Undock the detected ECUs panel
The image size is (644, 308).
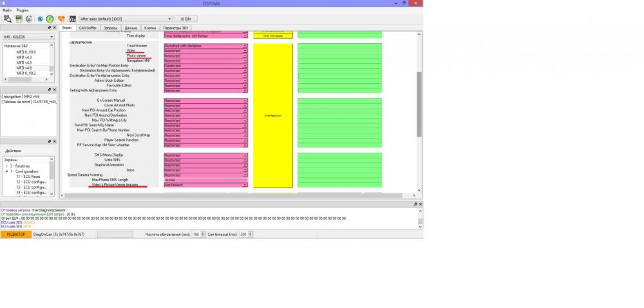50,90
